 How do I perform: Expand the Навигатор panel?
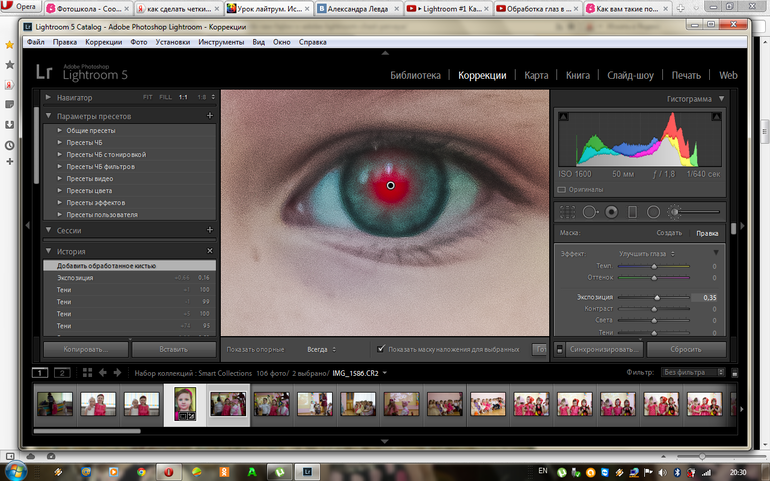tap(49, 97)
